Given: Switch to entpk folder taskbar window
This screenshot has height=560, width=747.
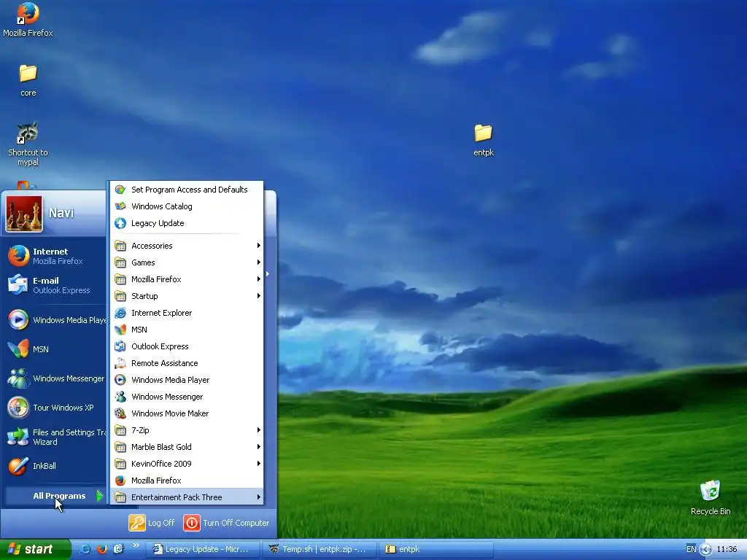Looking at the screenshot, I should click(x=436, y=549).
